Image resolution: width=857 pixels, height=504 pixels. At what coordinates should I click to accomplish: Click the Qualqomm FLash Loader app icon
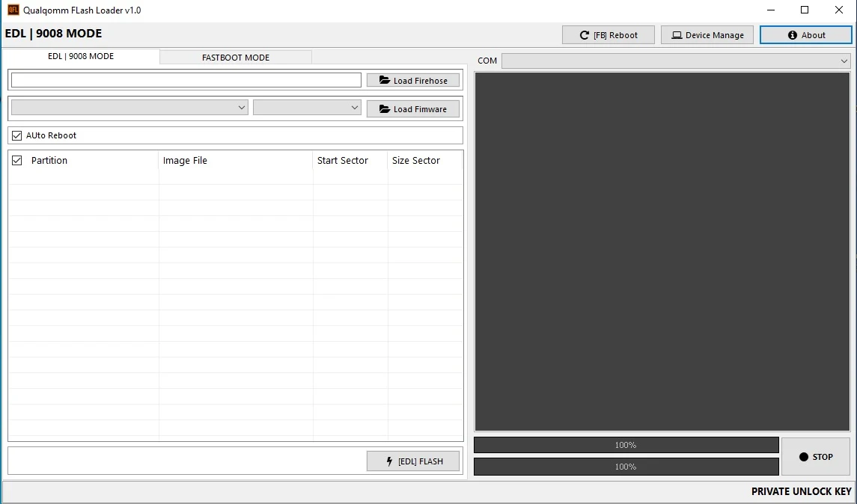pos(13,10)
